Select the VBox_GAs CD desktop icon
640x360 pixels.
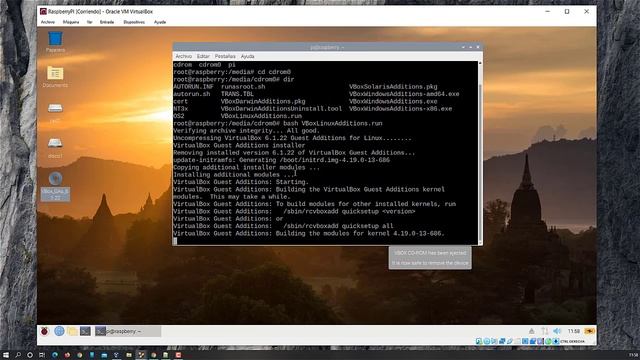coord(55,186)
